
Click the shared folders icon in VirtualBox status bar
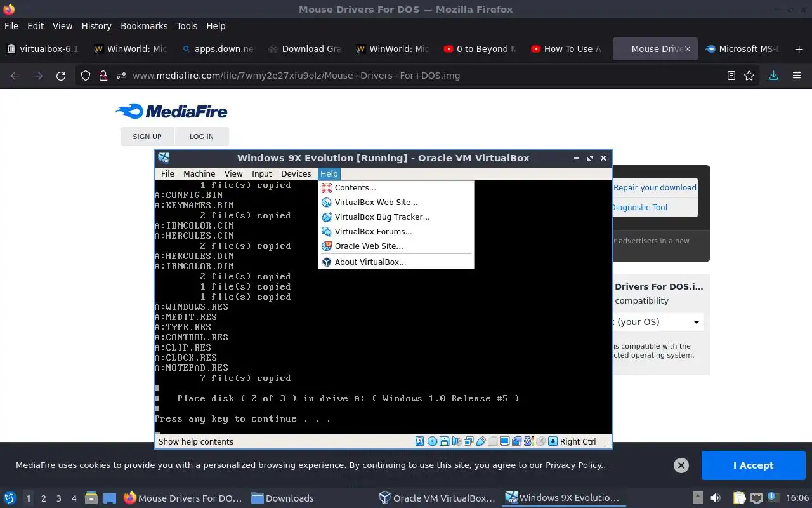coord(493,441)
